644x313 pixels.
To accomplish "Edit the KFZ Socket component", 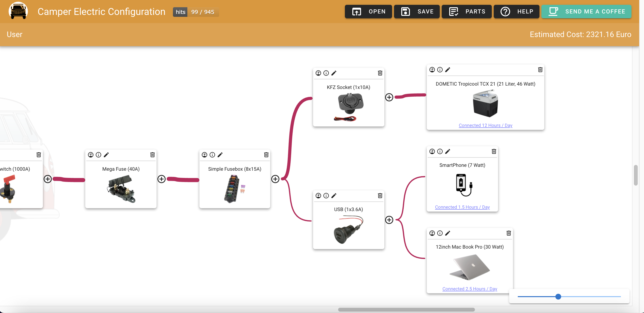I will [x=334, y=73].
